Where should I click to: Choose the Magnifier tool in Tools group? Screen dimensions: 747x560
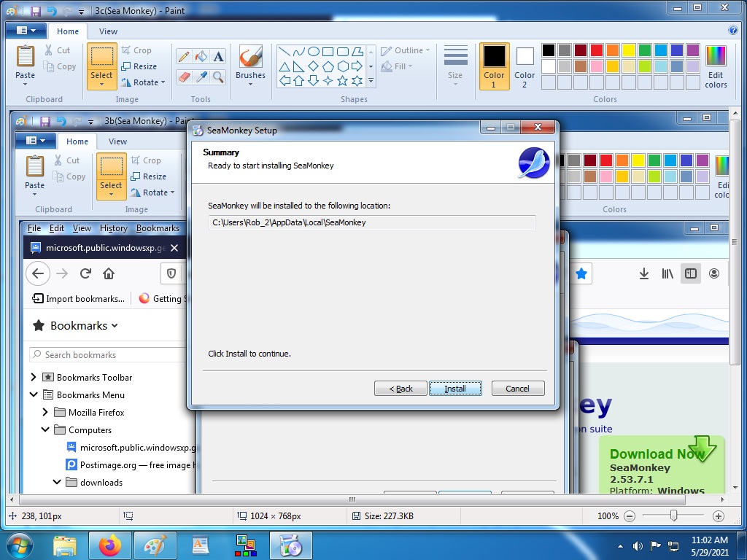[x=218, y=77]
